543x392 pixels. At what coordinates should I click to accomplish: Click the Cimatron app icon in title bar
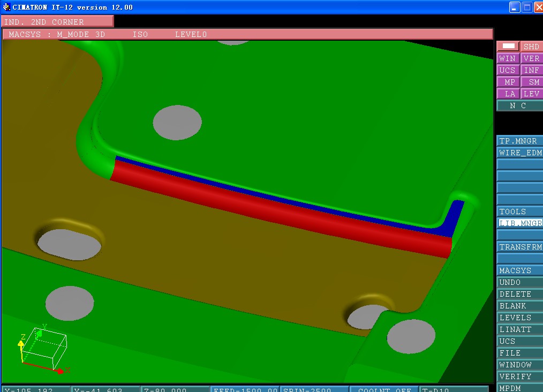(6, 7)
